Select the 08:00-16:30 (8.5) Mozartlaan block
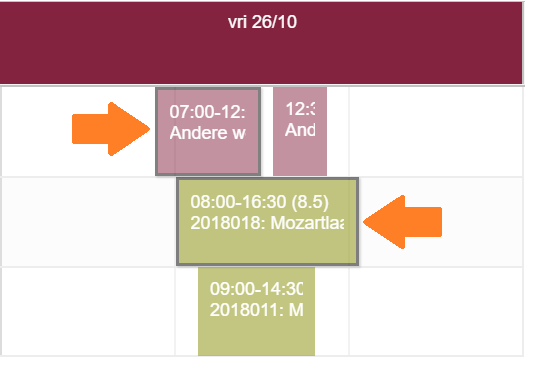551x387 pixels. (x=267, y=221)
